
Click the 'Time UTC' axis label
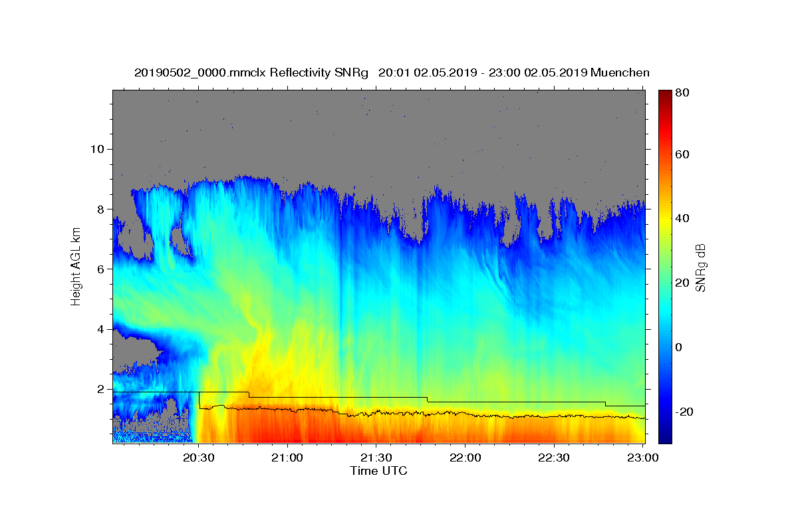378,471
